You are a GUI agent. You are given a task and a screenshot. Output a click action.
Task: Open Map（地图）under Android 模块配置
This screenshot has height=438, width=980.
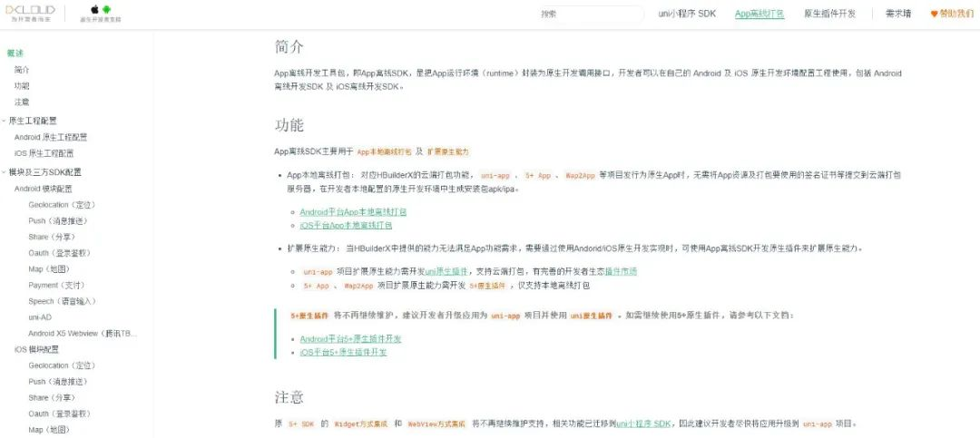[49, 270]
